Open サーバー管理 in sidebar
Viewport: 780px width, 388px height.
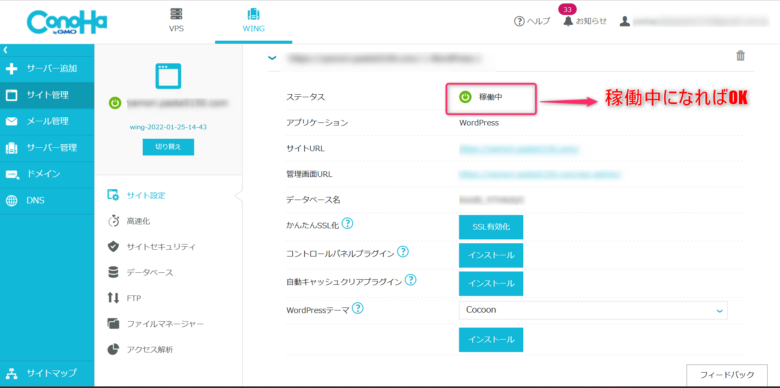47,148
